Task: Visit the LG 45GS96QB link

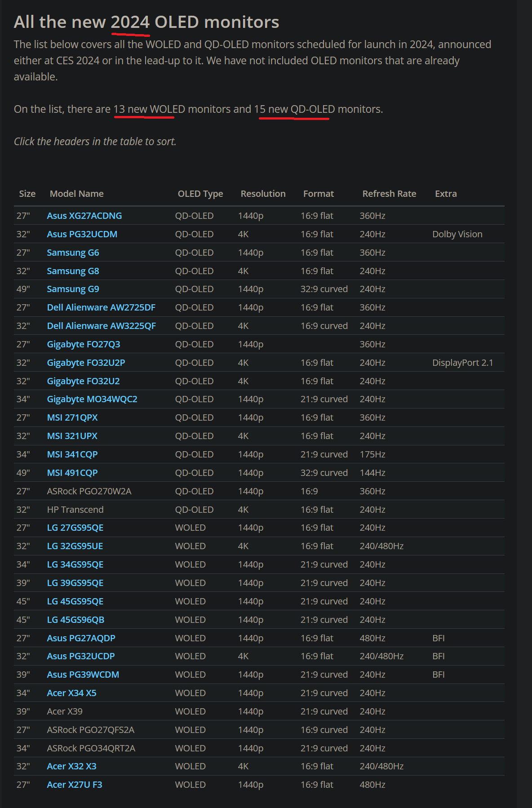Action: (75, 620)
